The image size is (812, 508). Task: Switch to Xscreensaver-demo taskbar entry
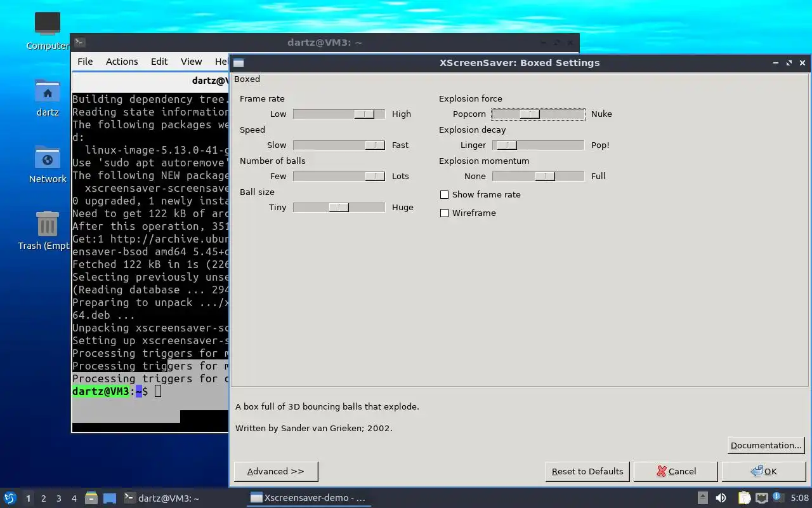coord(308,498)
